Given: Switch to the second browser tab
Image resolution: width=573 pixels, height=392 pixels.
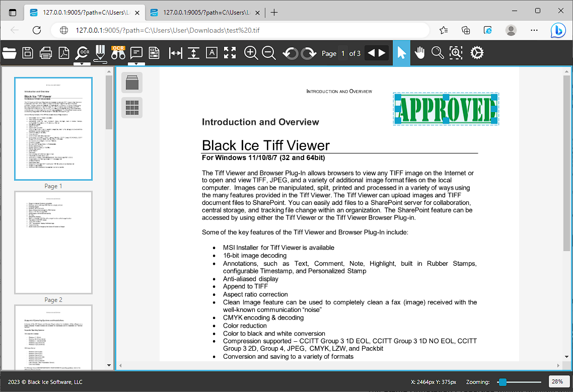Looking at the screenshot, I should tap(206, 13).
